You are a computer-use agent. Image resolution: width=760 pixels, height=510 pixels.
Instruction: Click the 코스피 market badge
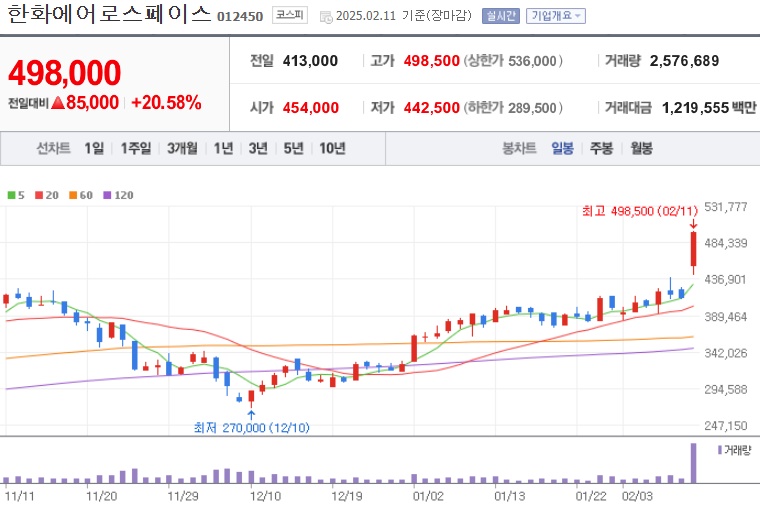pos(289,15)
